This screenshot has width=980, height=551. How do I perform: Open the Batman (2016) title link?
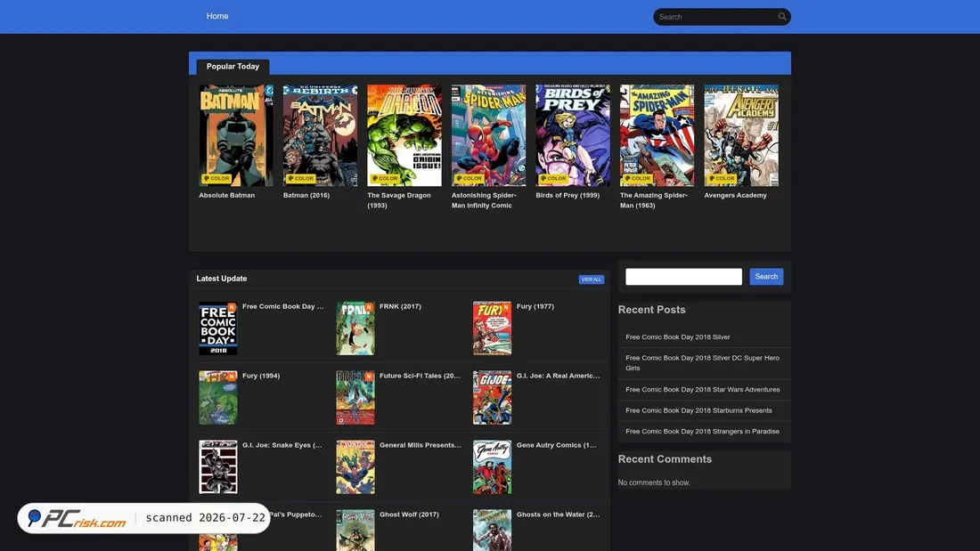[x=306, y=196]
